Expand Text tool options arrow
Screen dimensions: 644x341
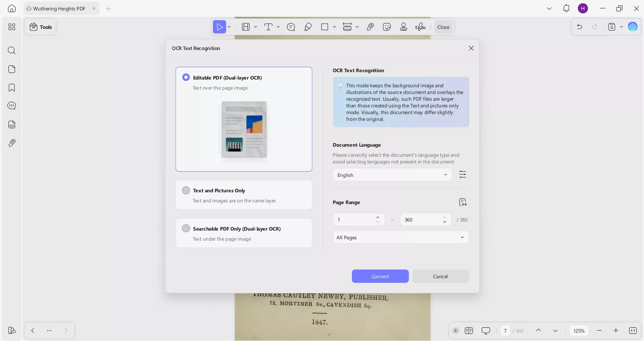click(278, 27)
